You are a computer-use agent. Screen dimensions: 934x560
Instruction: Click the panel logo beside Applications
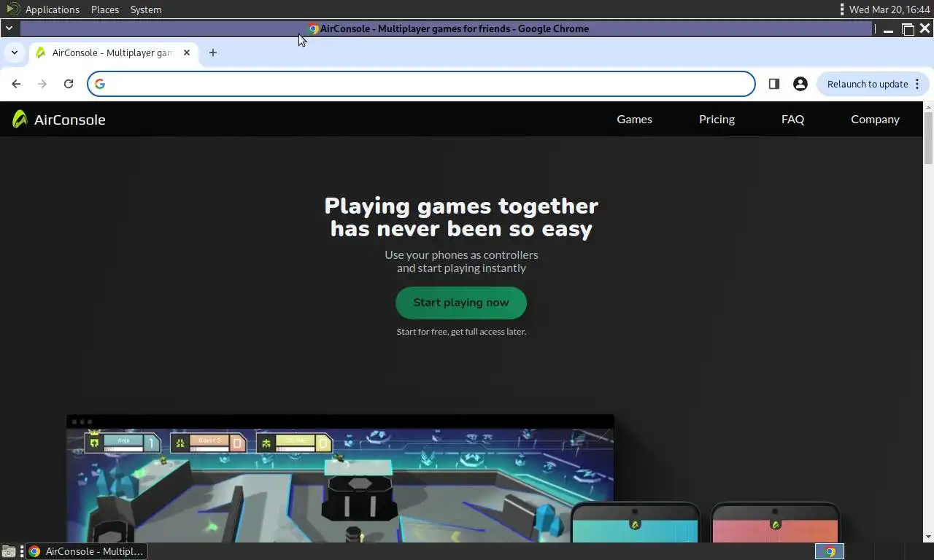[x=12, y=9]
